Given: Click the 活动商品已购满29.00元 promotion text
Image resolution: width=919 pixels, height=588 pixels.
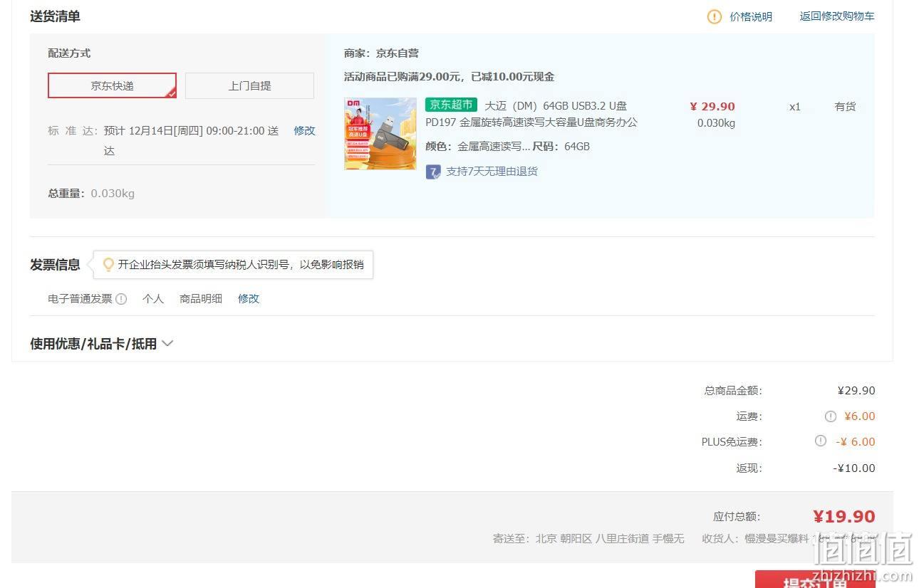Looking at the screenshot, I should (449, 77).
